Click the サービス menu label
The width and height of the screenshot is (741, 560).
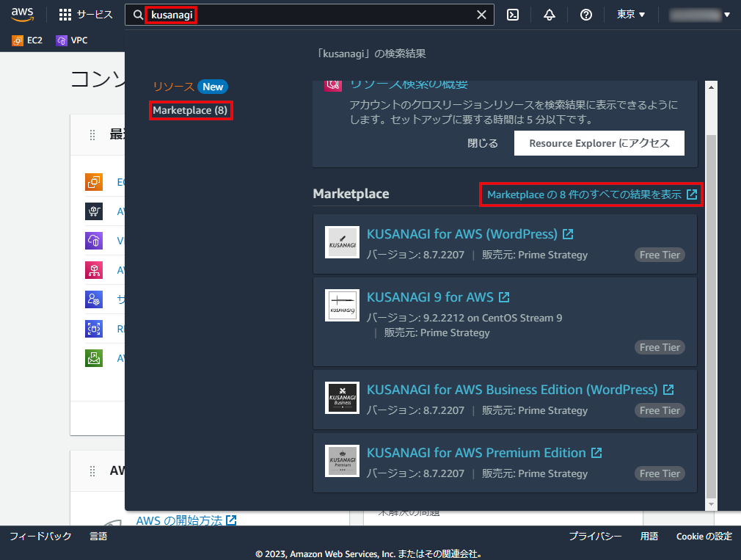pyautogui.click(x=95, y=15)
